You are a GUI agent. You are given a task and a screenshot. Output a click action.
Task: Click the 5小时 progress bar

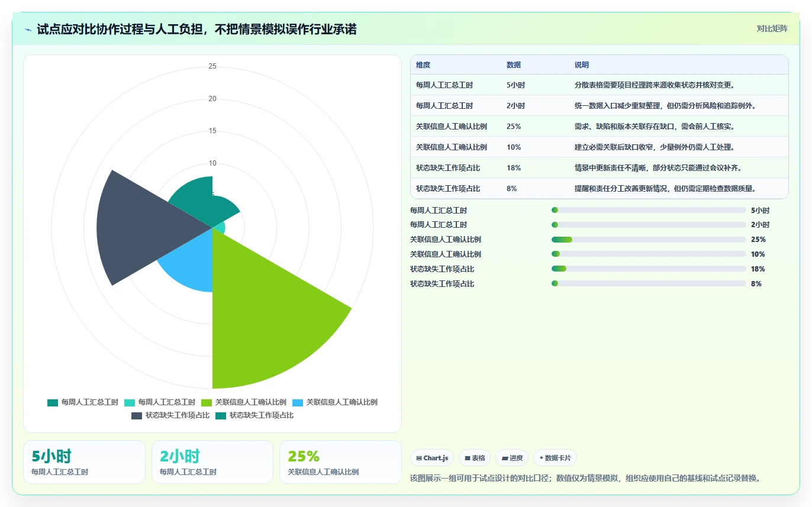(x=649, y=210)
